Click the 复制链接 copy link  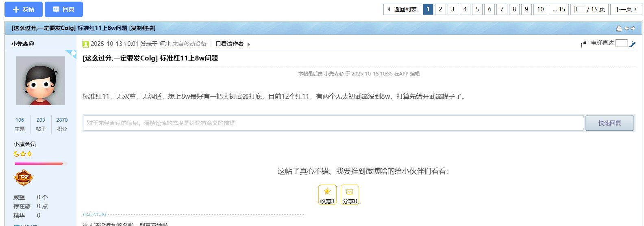(x=142, y=28)
